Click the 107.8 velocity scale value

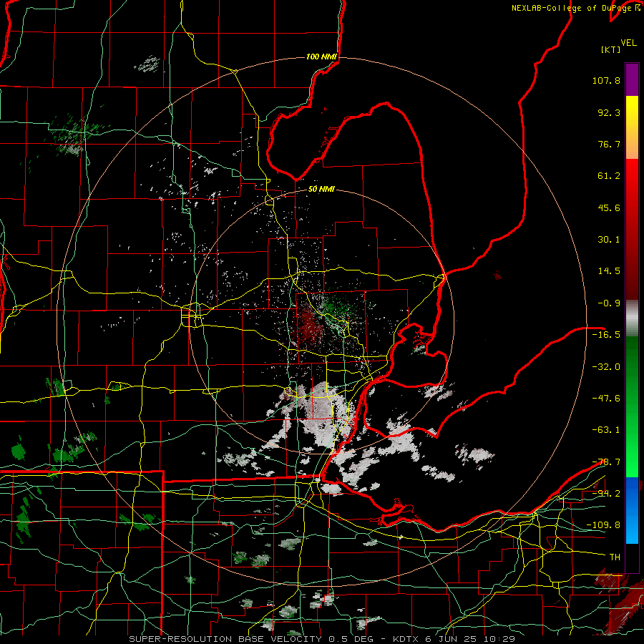coord(606,80)
